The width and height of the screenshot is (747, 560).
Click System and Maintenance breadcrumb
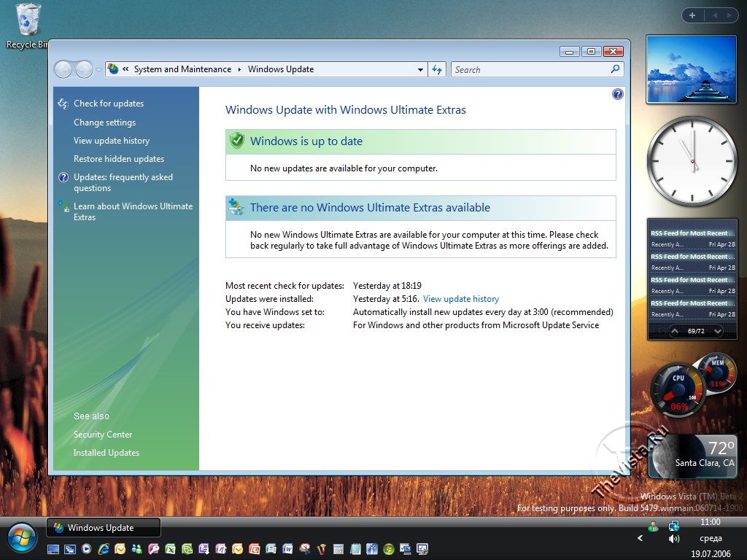coord(182,69)
